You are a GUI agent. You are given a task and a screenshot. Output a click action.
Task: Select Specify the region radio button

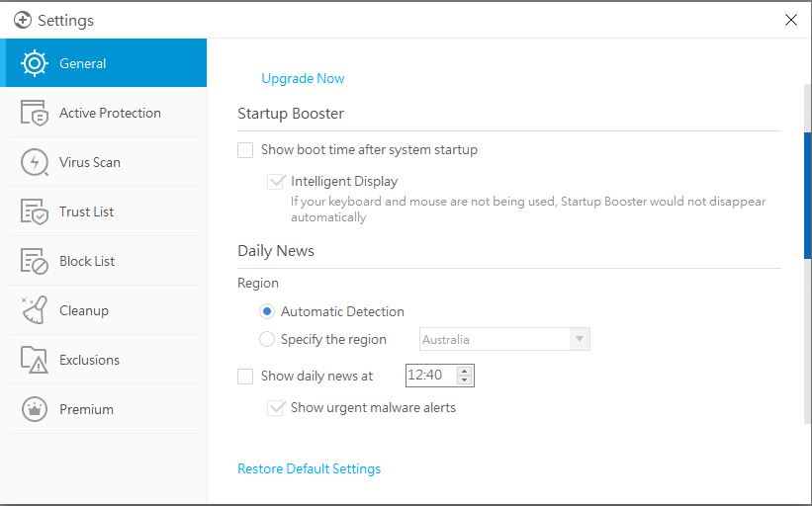[x=267, y=340]
